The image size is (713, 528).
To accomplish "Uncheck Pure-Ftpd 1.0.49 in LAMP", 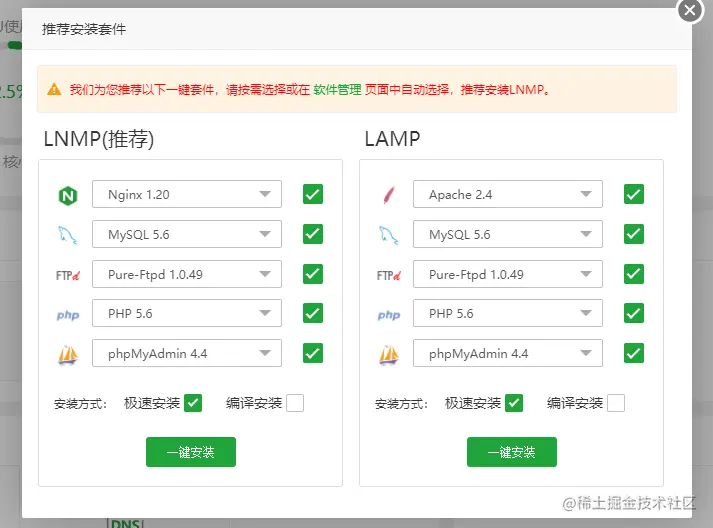I will tap(634, 274).
